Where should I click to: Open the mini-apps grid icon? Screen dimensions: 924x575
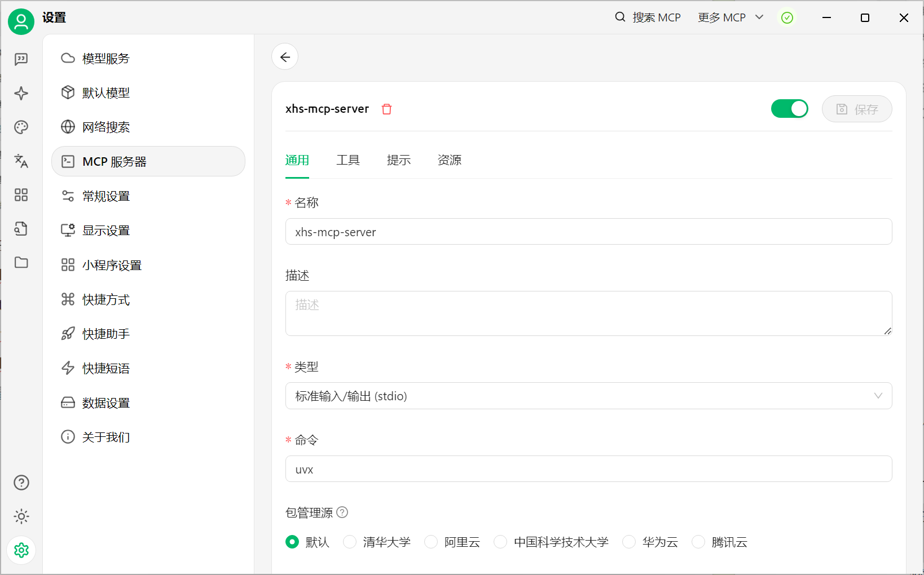point(21,195)
